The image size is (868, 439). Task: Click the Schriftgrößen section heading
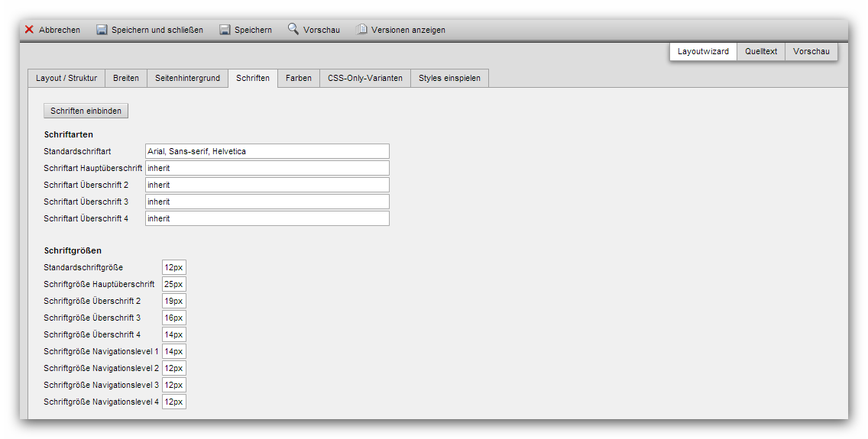pyautogui.click(x=73, y=250)
